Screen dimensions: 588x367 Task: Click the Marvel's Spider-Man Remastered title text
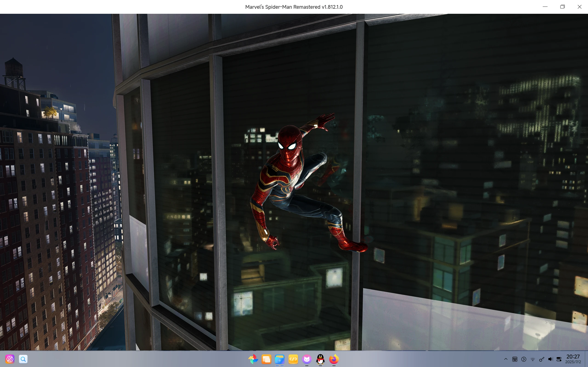(294, 7)
